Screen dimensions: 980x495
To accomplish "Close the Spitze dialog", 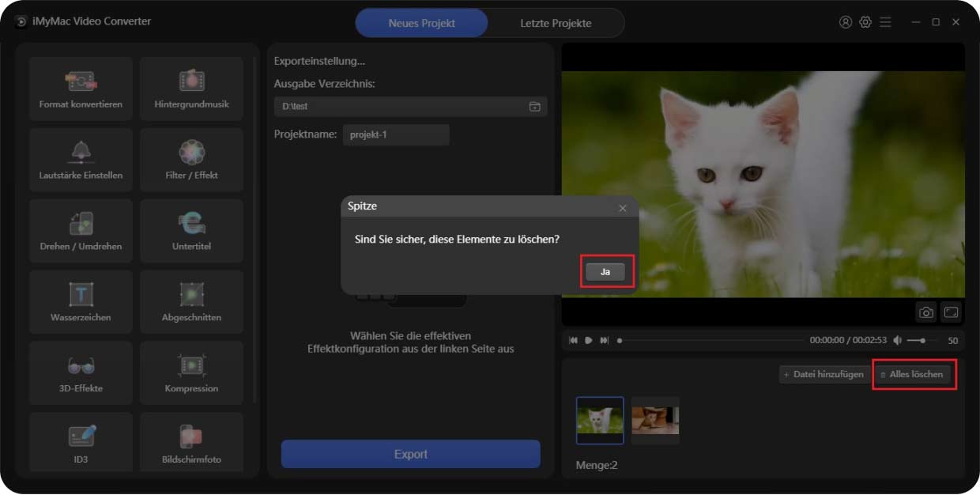I will (x=623, y=208).
